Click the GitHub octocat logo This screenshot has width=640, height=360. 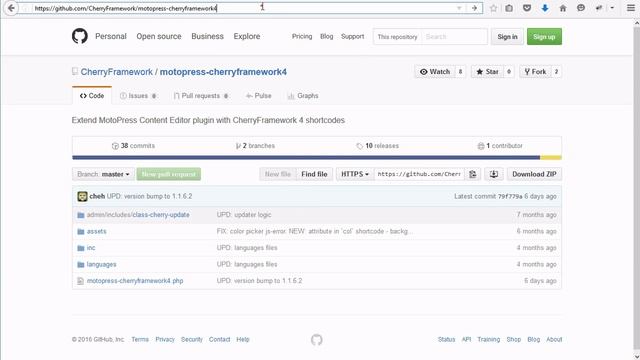80,36
